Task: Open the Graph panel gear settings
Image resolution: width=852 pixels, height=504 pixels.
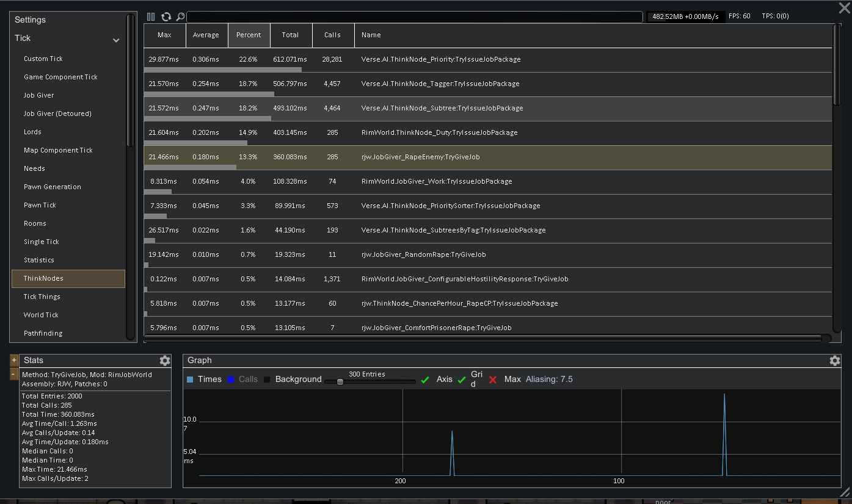Action: (x=835, y=361)
